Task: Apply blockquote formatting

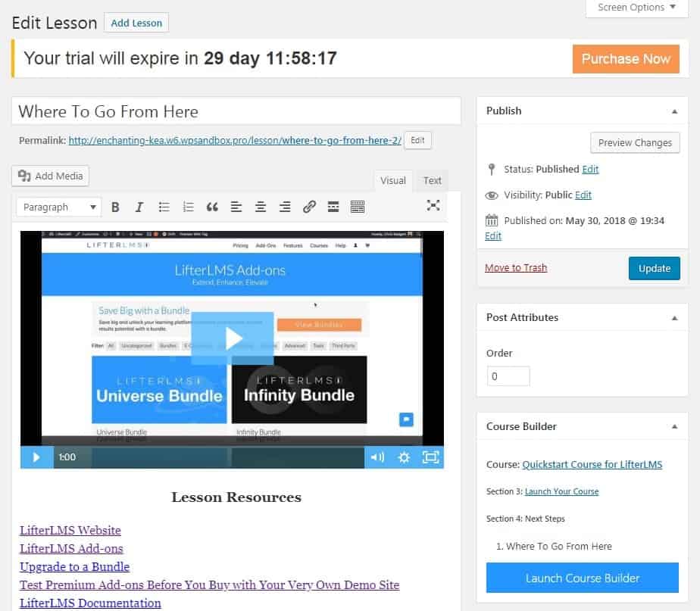Action: pos(212,207)
